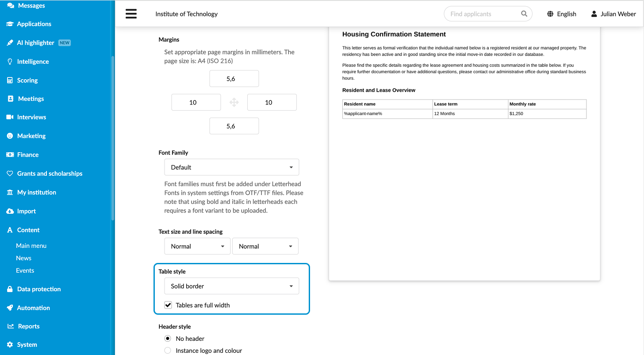Viewport: 644px width, 355px height.
Task: Click the Automation rocket icon
Action: click(x=10, y=308)
